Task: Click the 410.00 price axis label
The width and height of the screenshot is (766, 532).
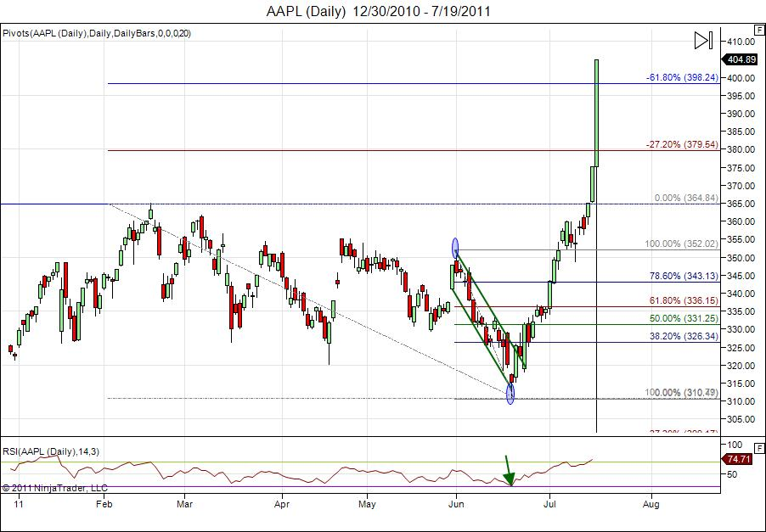Action: click(741, 42)
